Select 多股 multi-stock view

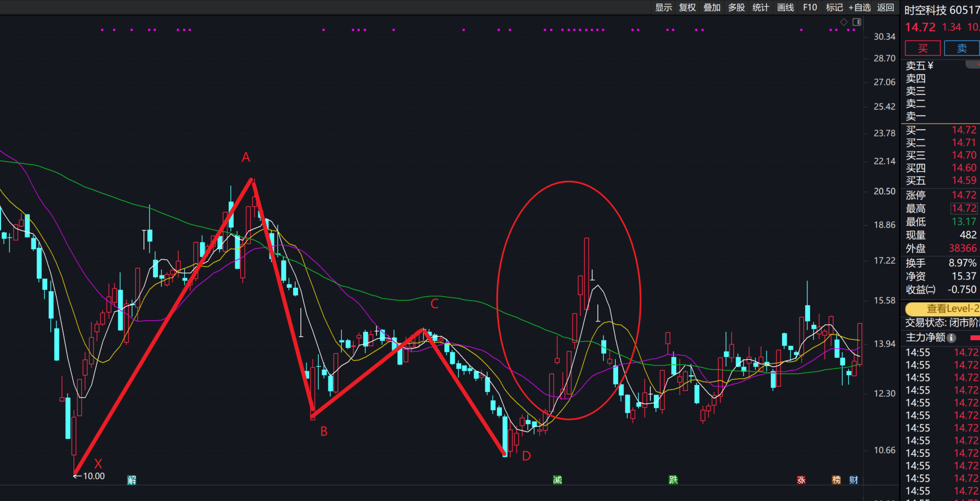pos(736,7)
